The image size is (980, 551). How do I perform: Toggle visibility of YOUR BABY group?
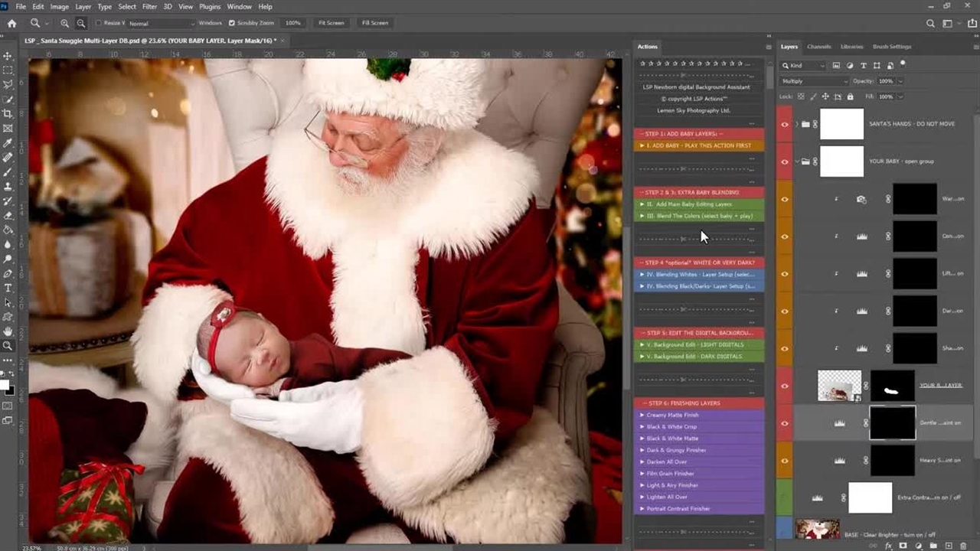pos(784,161)
